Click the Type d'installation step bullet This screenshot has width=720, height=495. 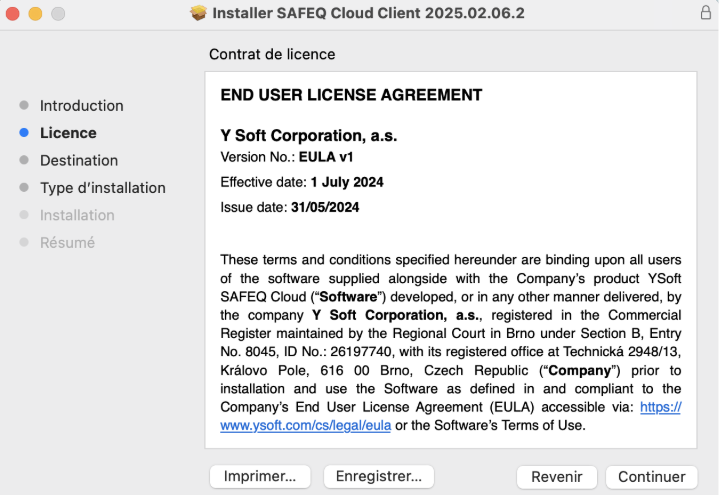(24, 187)
